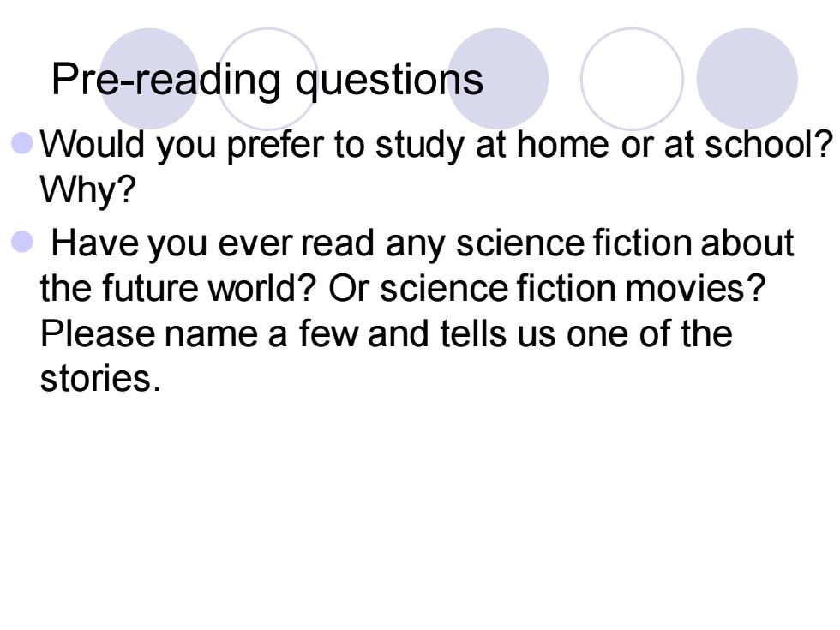Click the bullet dot before "Would you prefer"
The height and width of the screenshot is (630, 840).
pyautogui.click(x=22, y=143)
